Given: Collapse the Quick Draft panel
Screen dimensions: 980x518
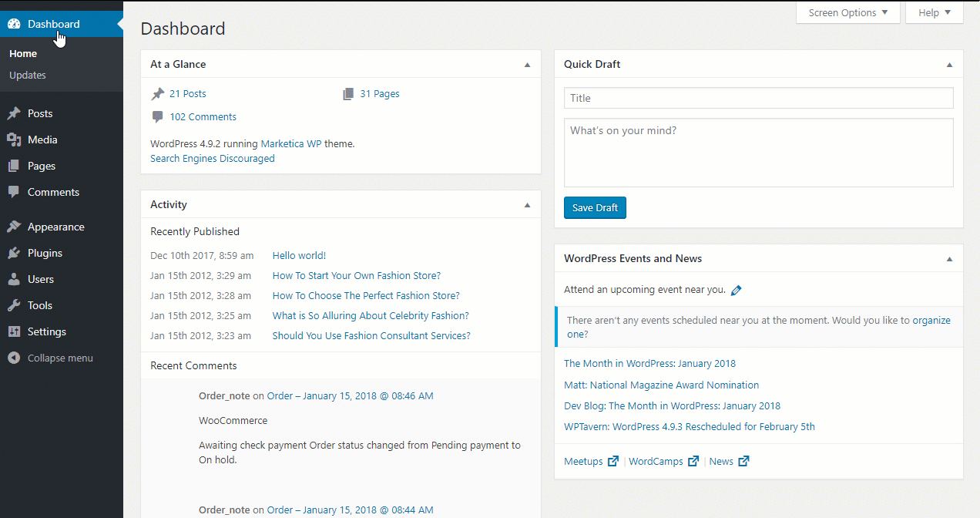Looking at the screenshot, I should 949,65.
